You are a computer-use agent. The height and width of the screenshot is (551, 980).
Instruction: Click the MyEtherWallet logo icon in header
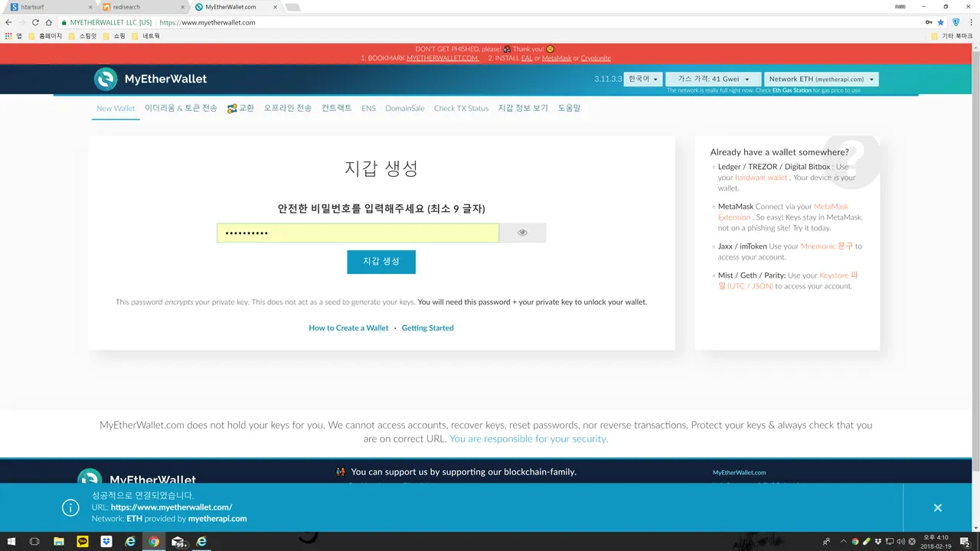coord(106,79)
